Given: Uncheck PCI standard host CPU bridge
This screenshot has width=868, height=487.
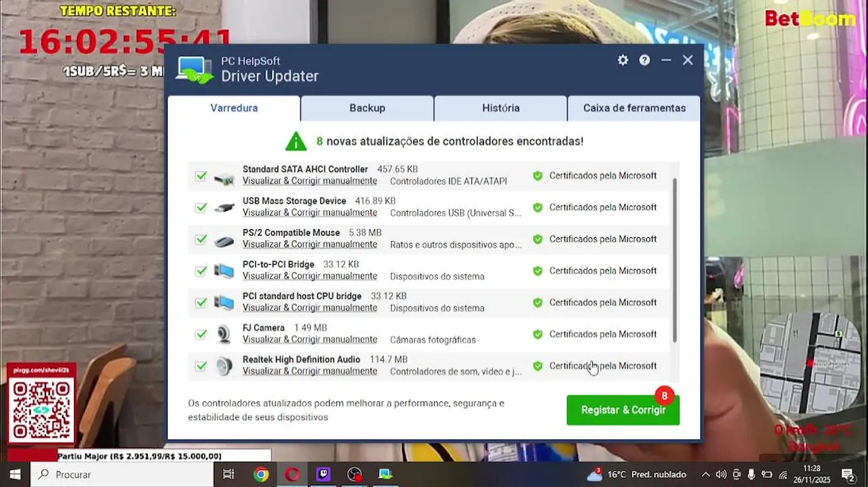Looking at the screenshot, I should click(x=201, y=303).
